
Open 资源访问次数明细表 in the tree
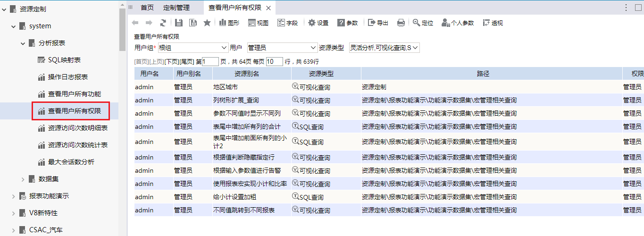[x=78, y=128]
